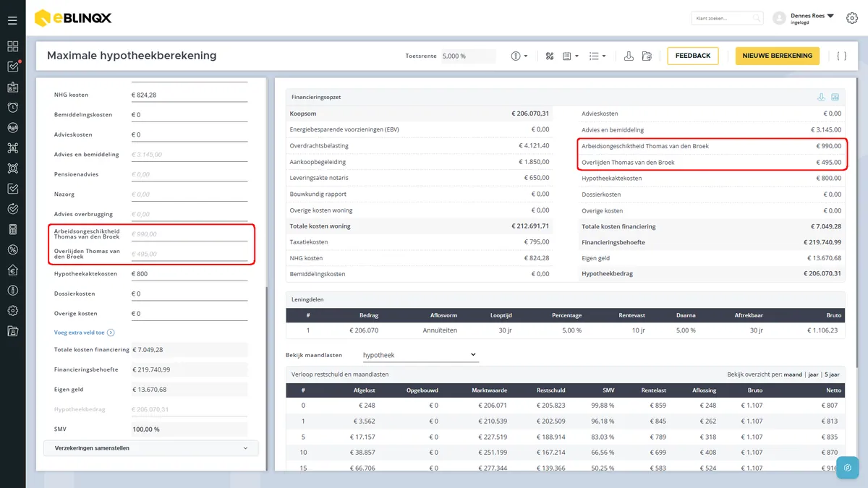
Task: Click the Hypotheekaktekosten input field
Action: pyautogui.click(x=189, y=274)
